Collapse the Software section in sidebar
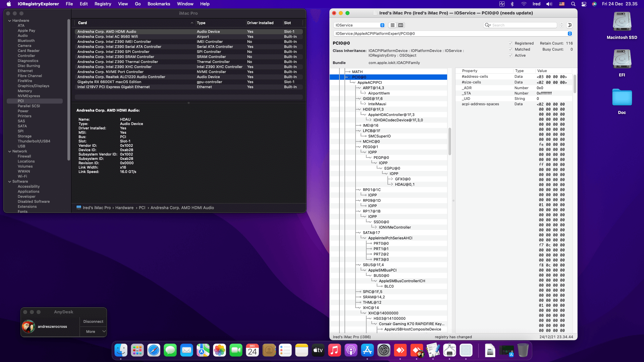The height and width of the screenshot is (362, 644). 10,182
